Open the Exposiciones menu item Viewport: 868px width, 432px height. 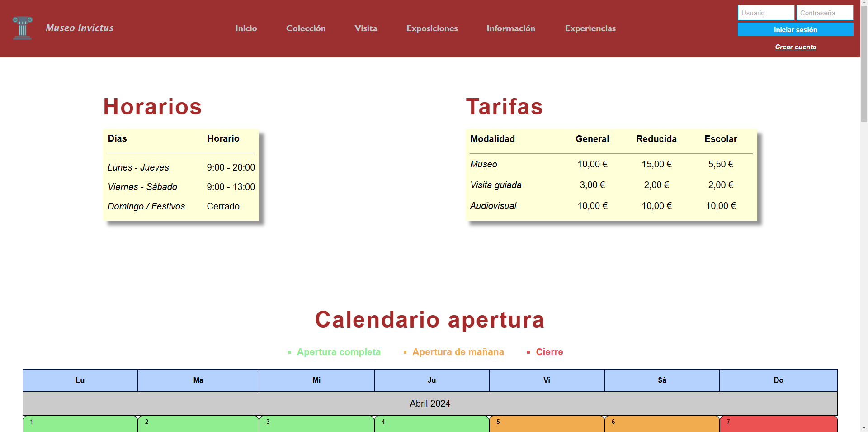[x=432, y=28]
